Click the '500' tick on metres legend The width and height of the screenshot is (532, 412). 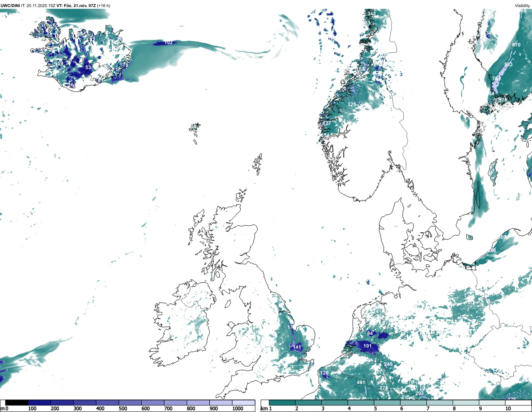[123, 409]
